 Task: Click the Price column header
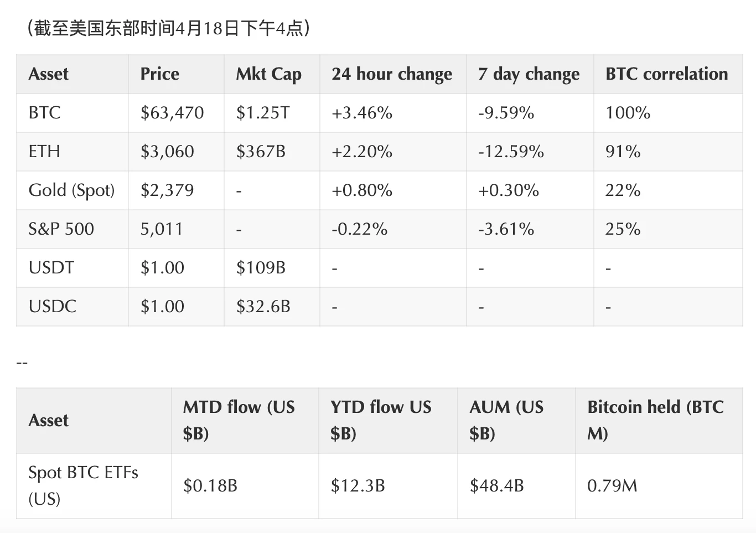(x=160, y=74)
